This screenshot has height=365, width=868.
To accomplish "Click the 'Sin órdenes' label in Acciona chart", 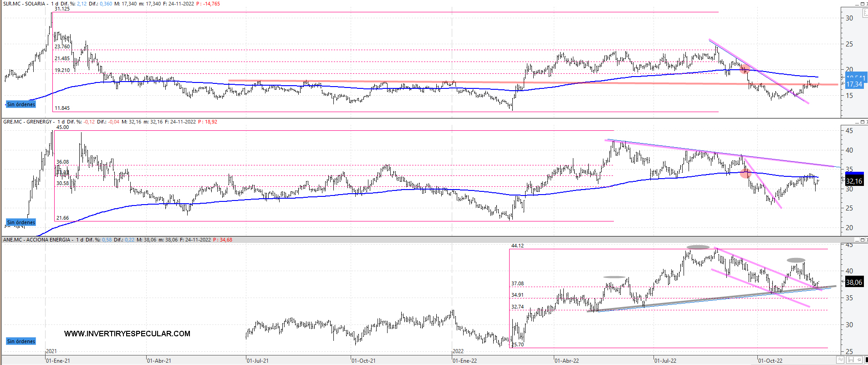I will pos(21,341).
